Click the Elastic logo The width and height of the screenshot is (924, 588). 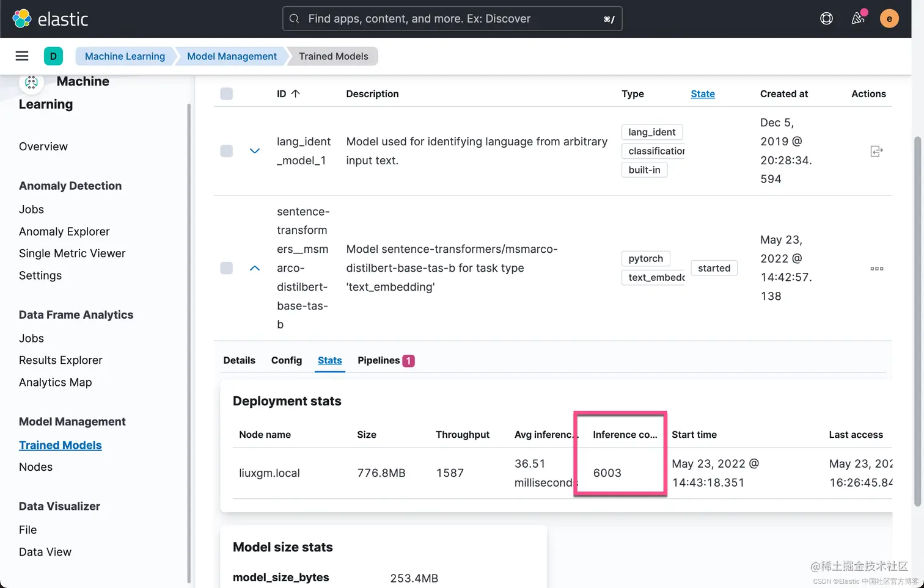click(50, 19)
